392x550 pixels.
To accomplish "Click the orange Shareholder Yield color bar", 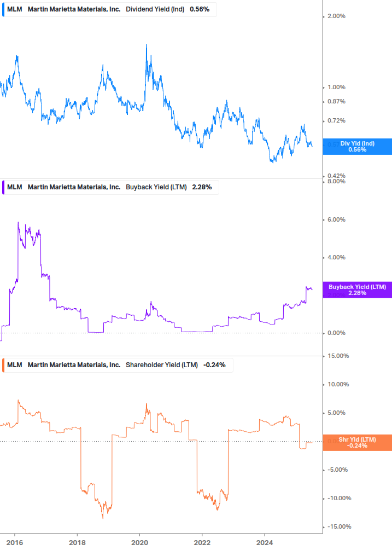I will [3, 365].
